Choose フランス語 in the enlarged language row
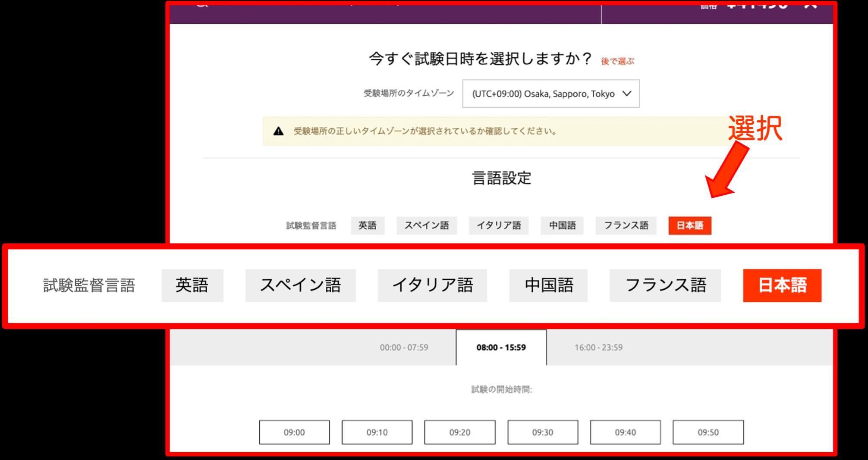This screenshot has height=460, width=868. (665, 285)
